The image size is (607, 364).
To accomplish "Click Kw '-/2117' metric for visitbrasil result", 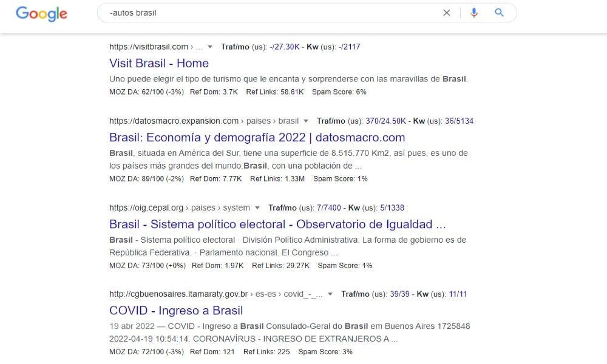I will (x=350, y=46).
